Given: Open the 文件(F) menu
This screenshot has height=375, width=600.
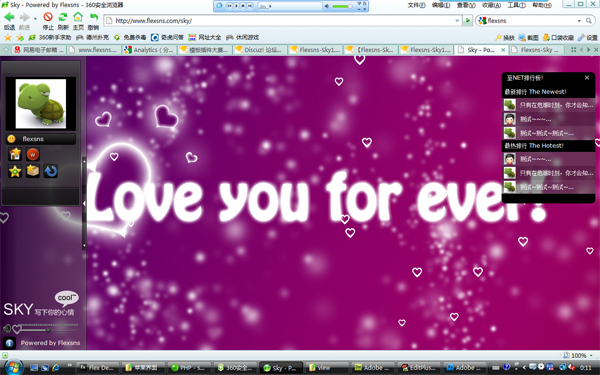Looking at the screenshot, I should 416,5.
